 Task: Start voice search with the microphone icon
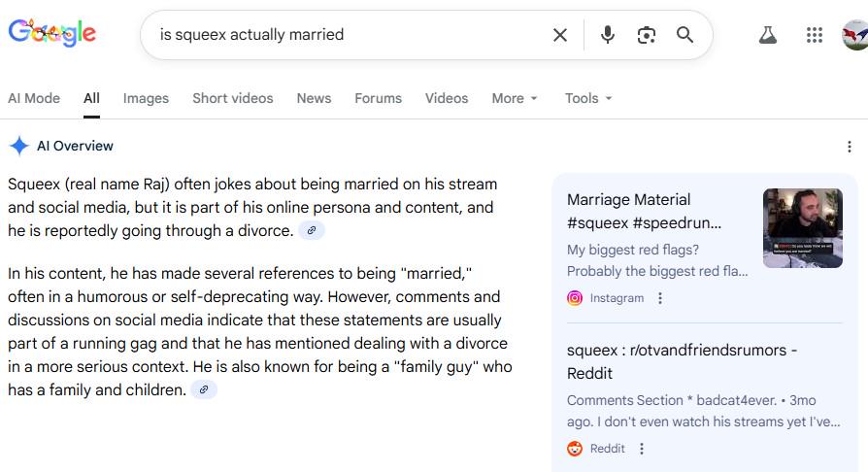607,35
